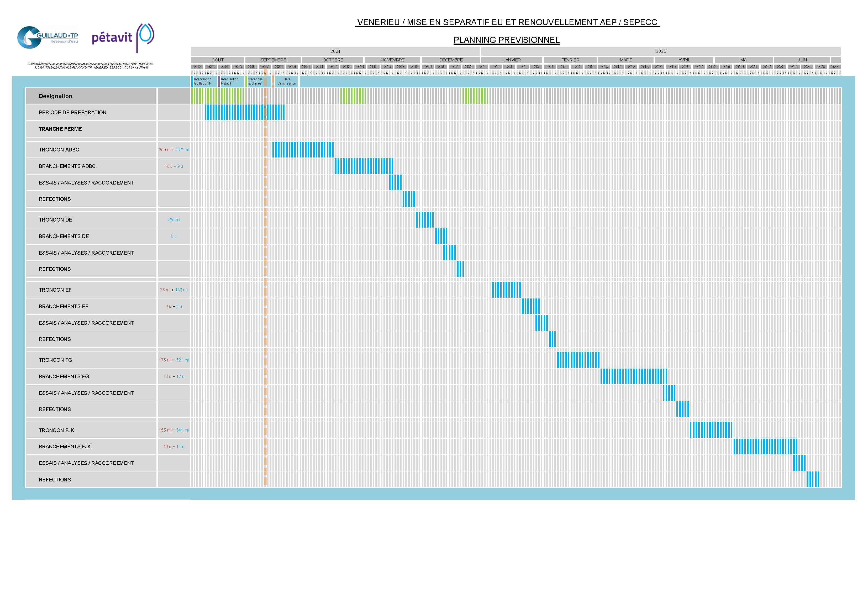Click the quantity 75 ml + 132 ml
The width and height of the screenshot is (868, 614).
[173, 290]
